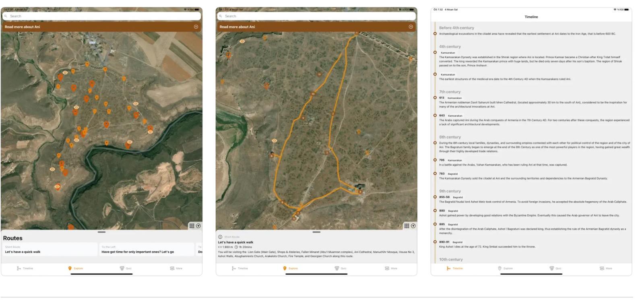Click the Search field on the left screen
The image size is (644, 302).
pyautogui.click(x=101, y=16)
